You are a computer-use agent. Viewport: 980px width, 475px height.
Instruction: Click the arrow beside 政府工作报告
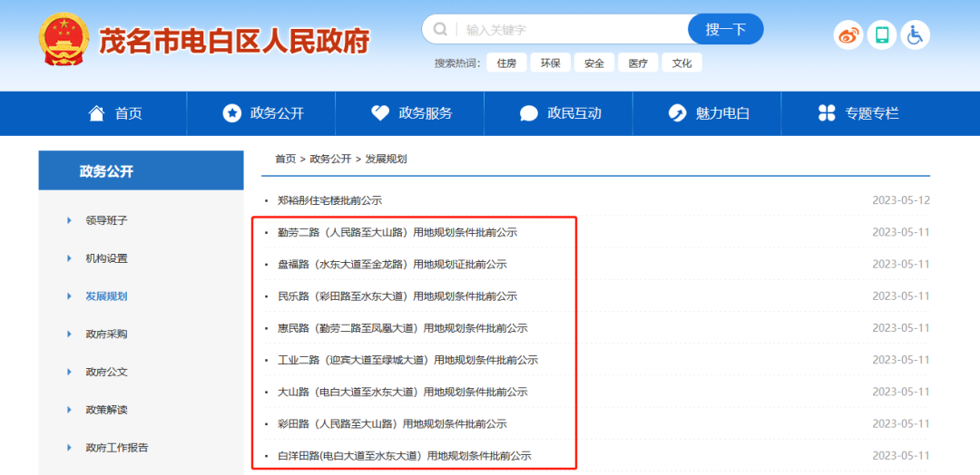pos(69,448)
